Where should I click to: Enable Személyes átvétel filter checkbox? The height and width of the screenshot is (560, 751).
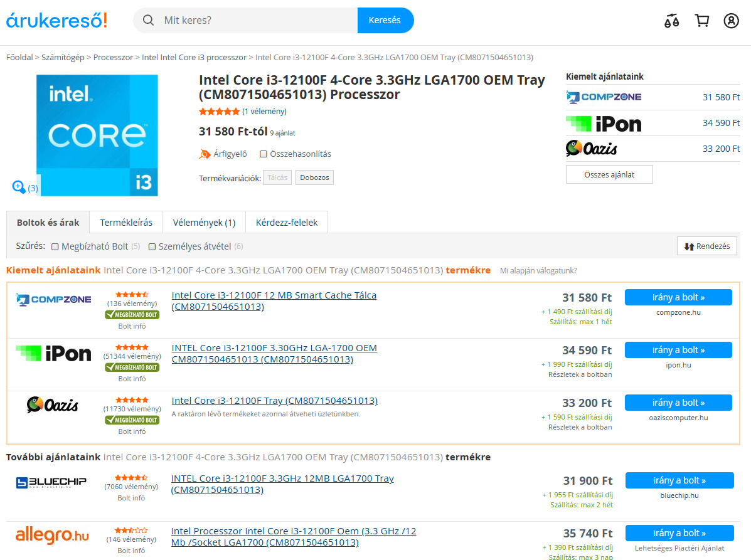pos(152,247)
